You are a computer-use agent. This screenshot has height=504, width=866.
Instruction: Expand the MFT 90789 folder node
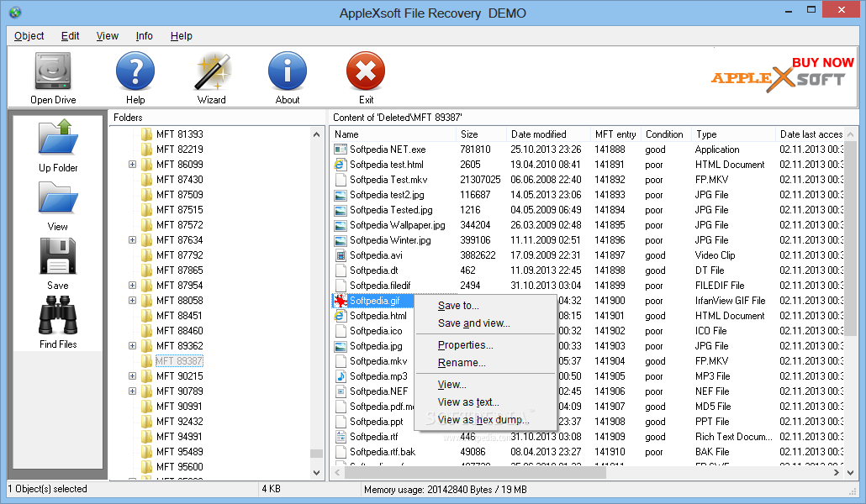coord(133,391)
